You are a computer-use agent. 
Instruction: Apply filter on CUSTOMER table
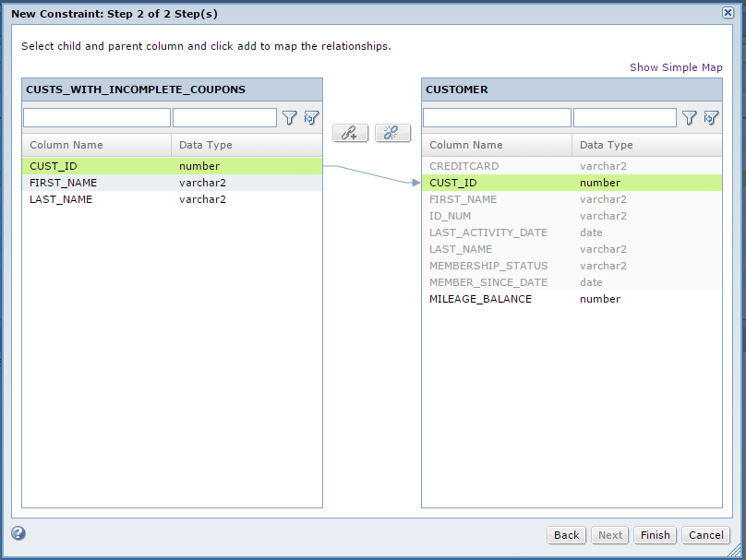click(690, 118)
